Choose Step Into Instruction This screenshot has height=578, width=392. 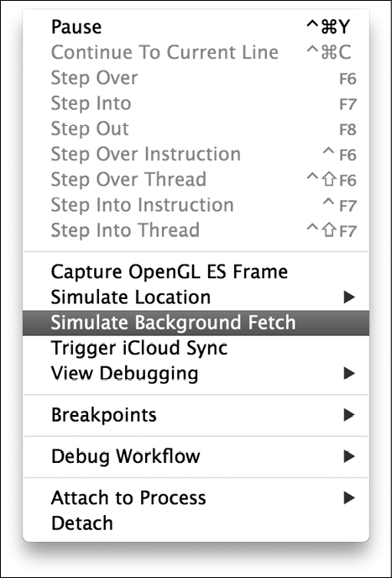[196, 205]
